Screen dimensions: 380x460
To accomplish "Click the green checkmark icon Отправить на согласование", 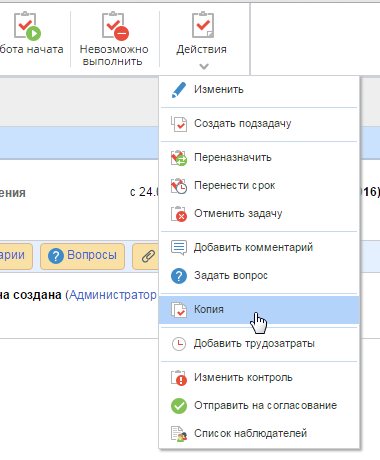I will click(179, 406).
